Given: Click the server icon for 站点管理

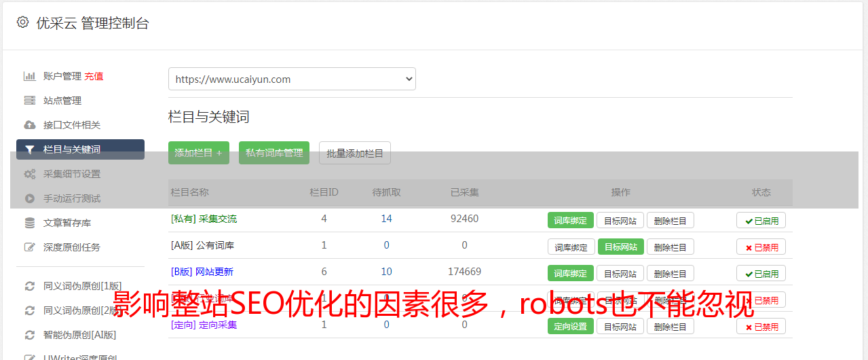Looking at the screenshot, I should (29, 101).
